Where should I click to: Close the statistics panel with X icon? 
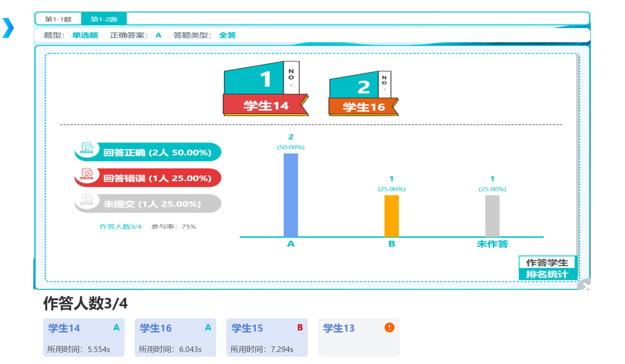[x=586, y=286]
